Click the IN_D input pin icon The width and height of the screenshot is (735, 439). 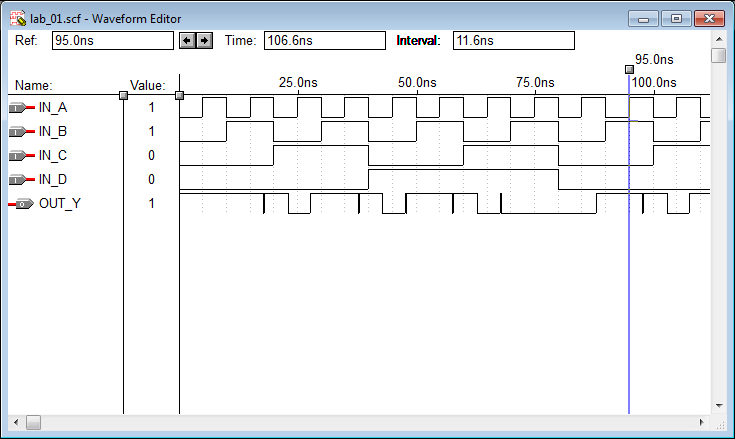pos(22,179)
